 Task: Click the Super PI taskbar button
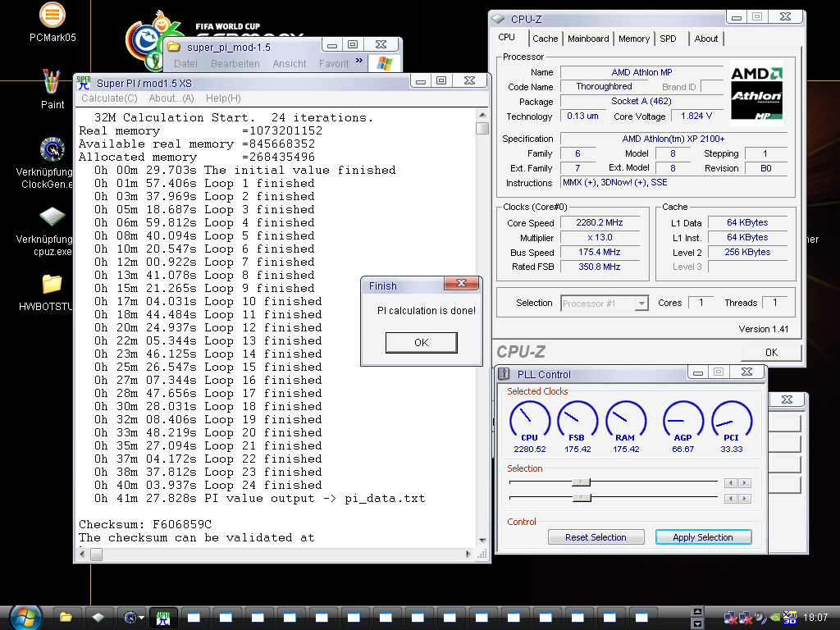pyautogui.click(x=163, y=618)
